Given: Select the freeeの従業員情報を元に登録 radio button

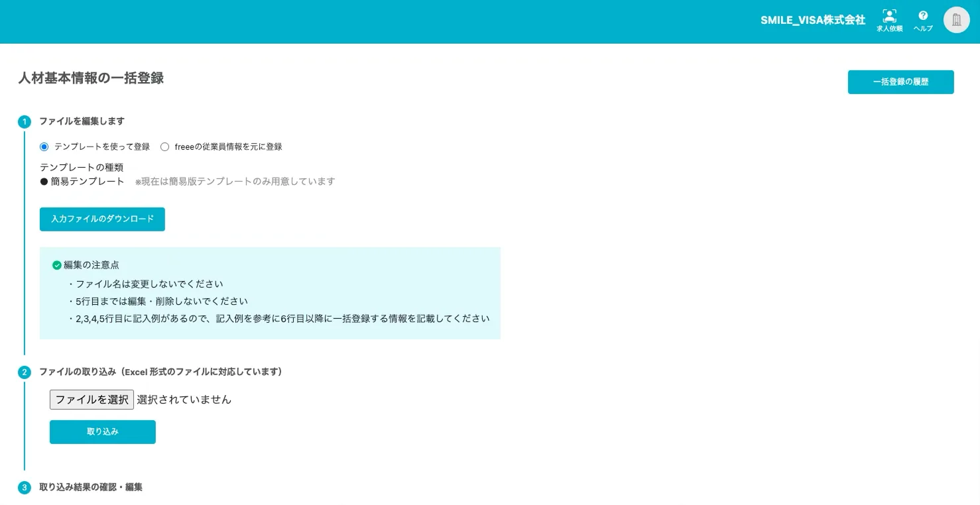Looking at the screenshot, I should (164, 146).
